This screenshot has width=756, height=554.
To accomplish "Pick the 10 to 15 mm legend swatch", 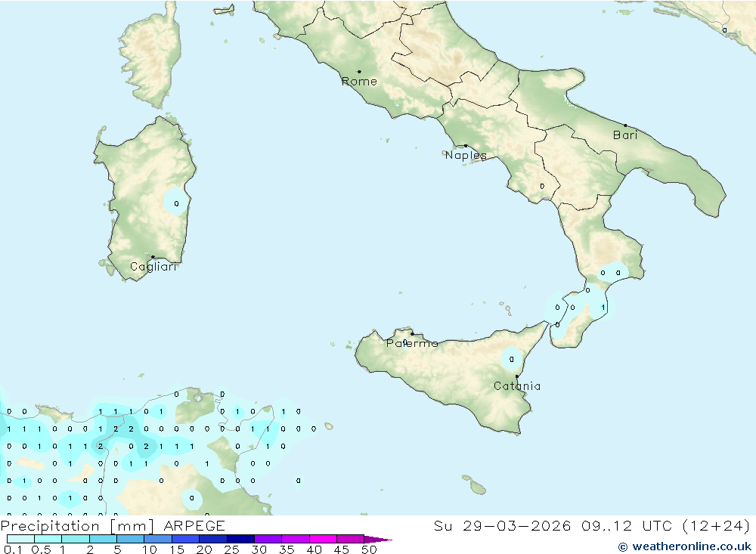I will [x=158, y=539].
